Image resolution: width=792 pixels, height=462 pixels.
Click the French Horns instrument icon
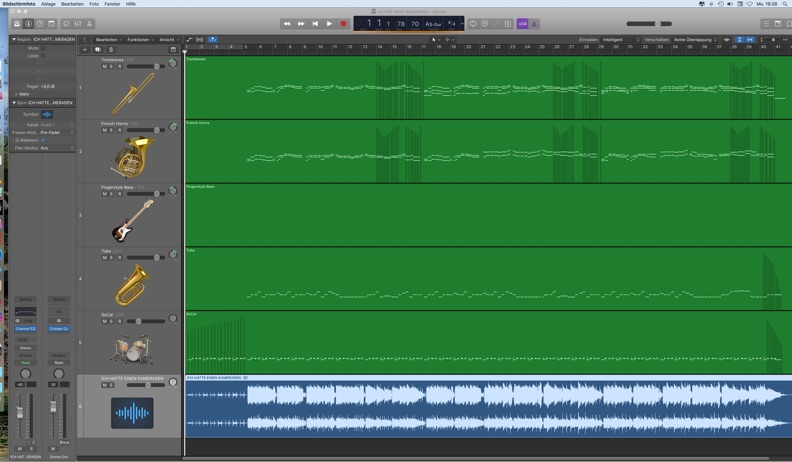(132, 158)
